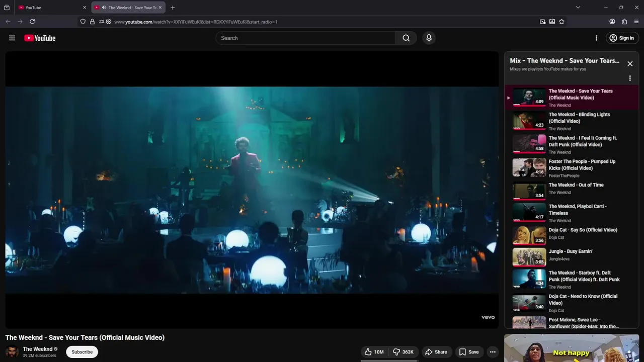The height and width of the screenshot is (362, 644).
Task: Mute the tab via audio icon
Action: click(x=104, y=8)
